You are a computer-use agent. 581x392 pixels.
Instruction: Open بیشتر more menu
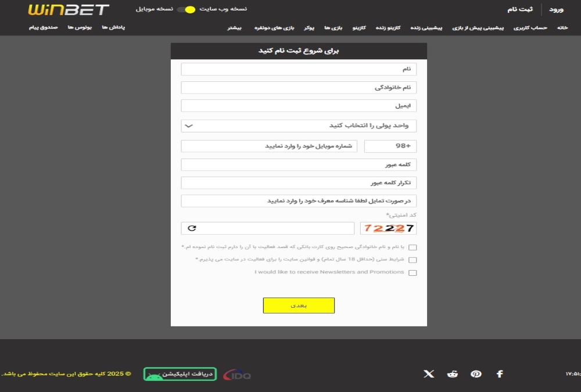point(234,28)
